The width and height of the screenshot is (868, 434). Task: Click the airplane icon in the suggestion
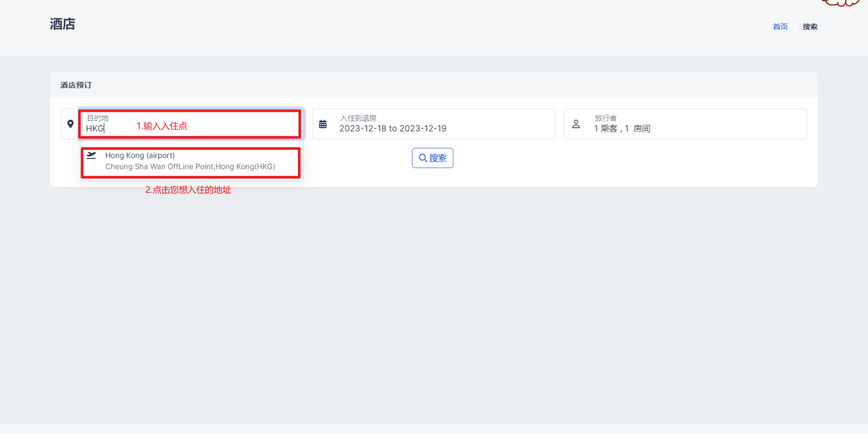(x=92, y=155)
